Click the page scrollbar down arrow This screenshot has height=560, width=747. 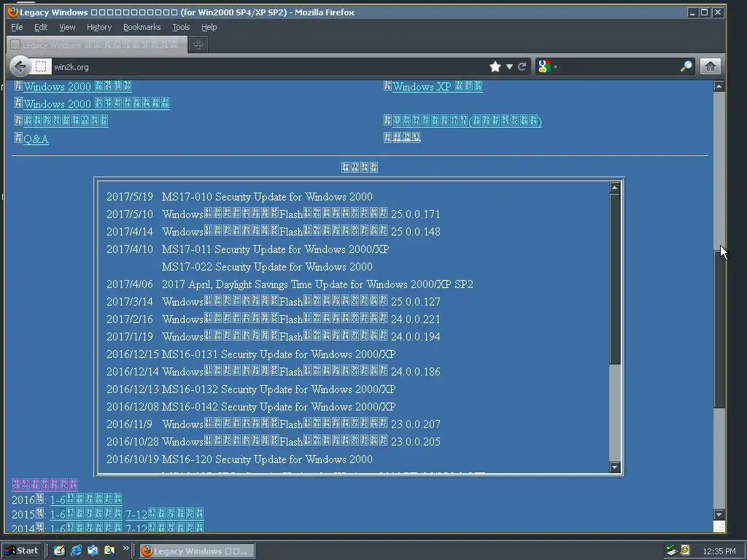coord(719,514)
